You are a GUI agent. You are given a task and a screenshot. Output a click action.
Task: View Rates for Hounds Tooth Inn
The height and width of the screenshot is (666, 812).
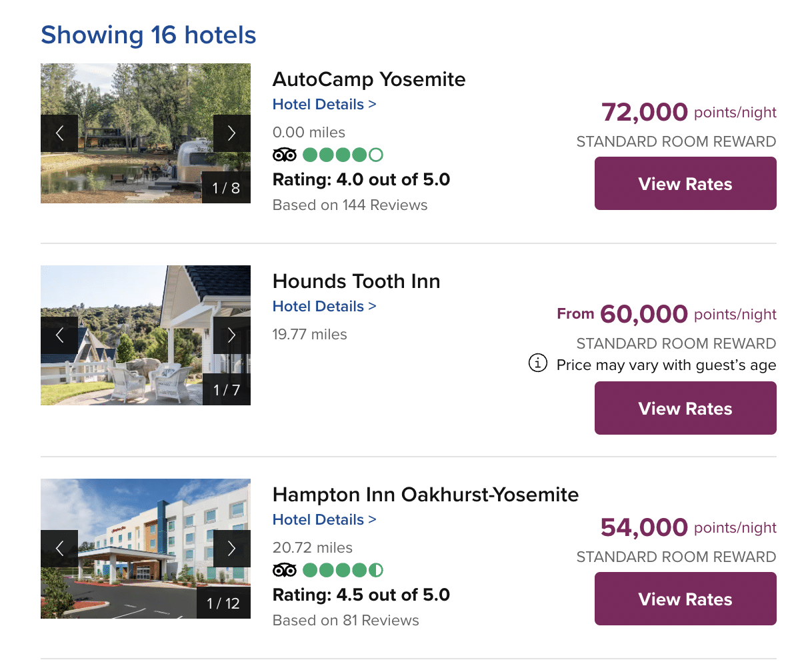coord(685,409)
